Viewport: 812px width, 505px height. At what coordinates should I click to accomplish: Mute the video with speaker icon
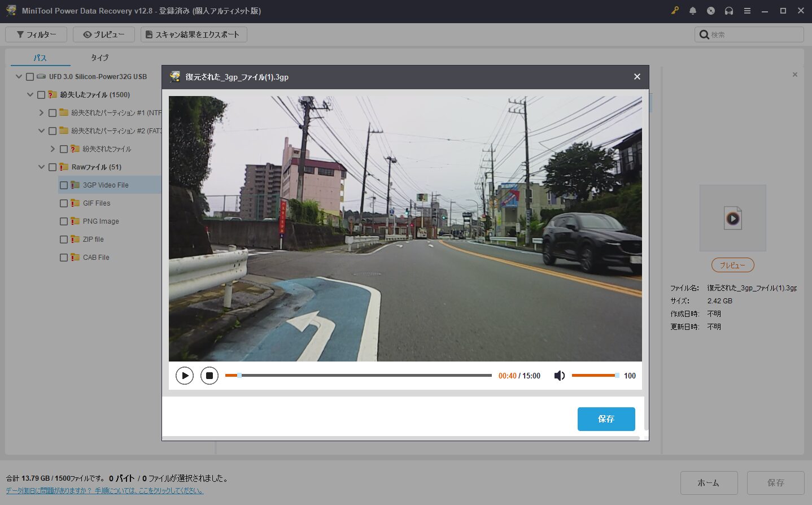pyautogui.click(x=559, y=376)
